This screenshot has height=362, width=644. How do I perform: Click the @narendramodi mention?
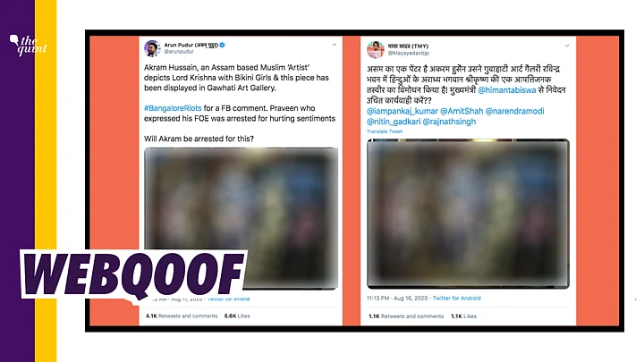(514, 111)
